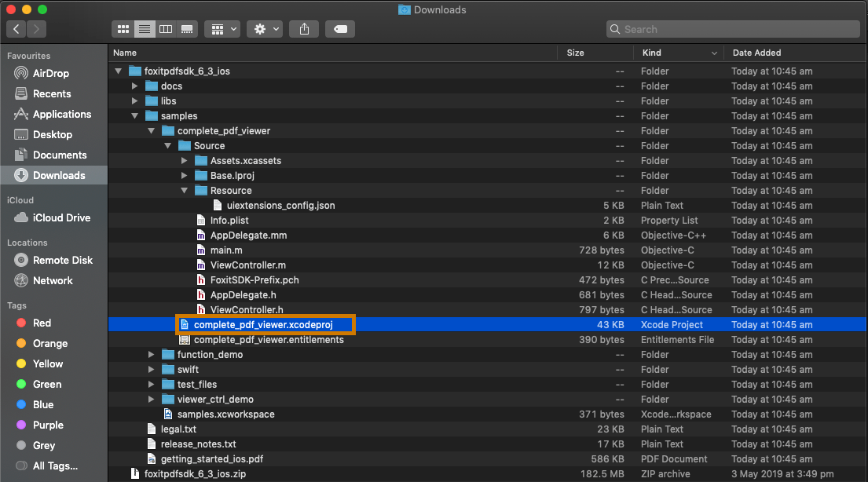Select the foxitpdfsdk_6_3_ios.zip archive
Image resolution: width=868 pixels, height=482 pixels.
click(x=487, y=473)
